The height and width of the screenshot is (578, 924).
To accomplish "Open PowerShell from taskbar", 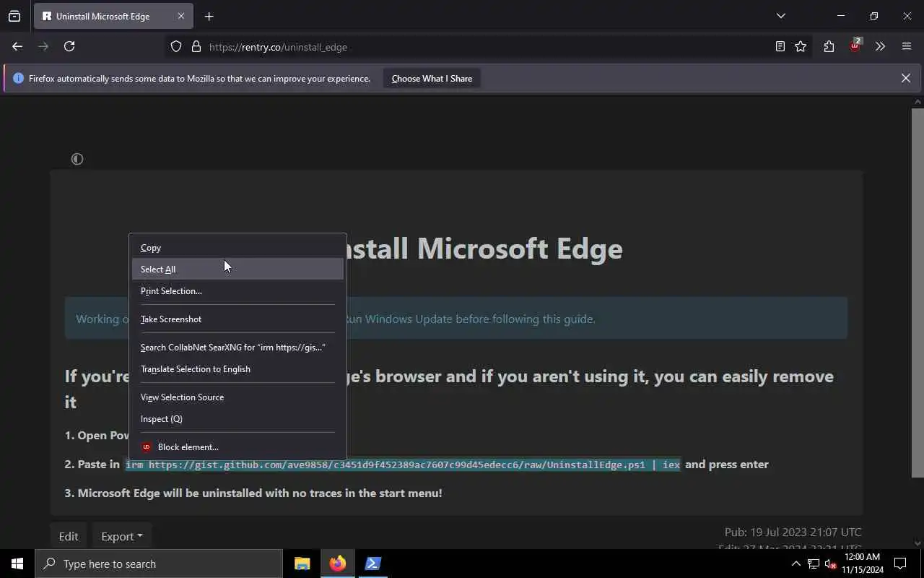I will [372, 564].
